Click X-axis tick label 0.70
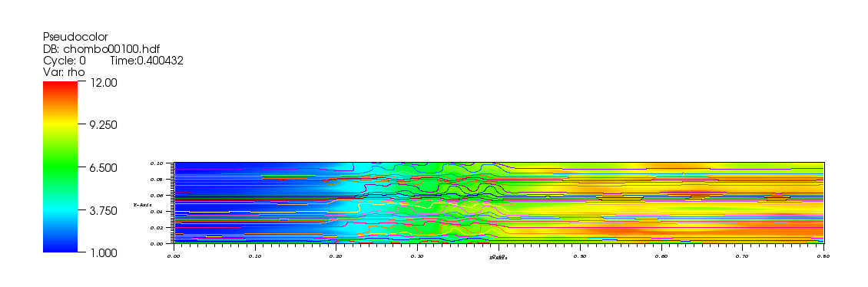 click(742, 256)
